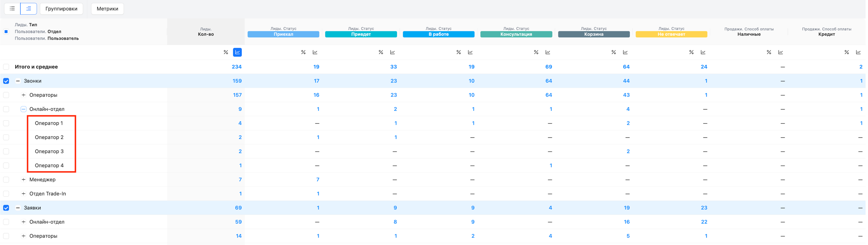Open total leads value 234
This screenshot has width=868, height=245.
click(x=237, y=67)
